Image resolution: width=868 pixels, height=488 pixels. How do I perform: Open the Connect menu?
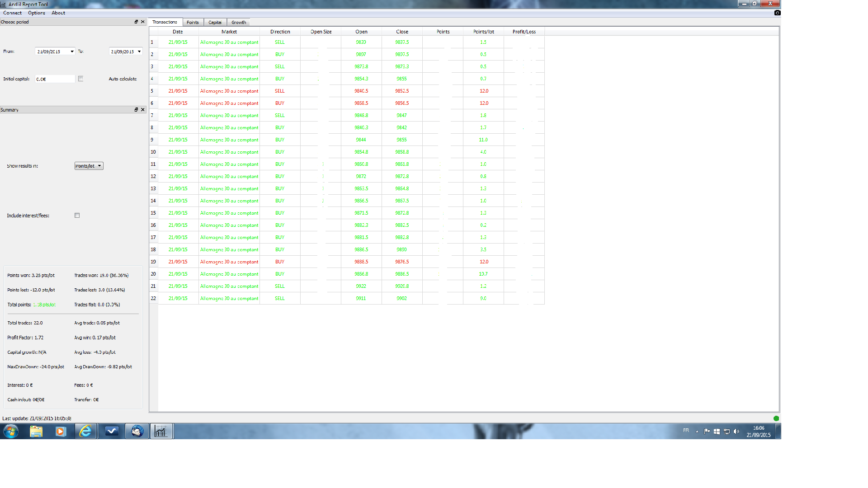pos(12,13)
